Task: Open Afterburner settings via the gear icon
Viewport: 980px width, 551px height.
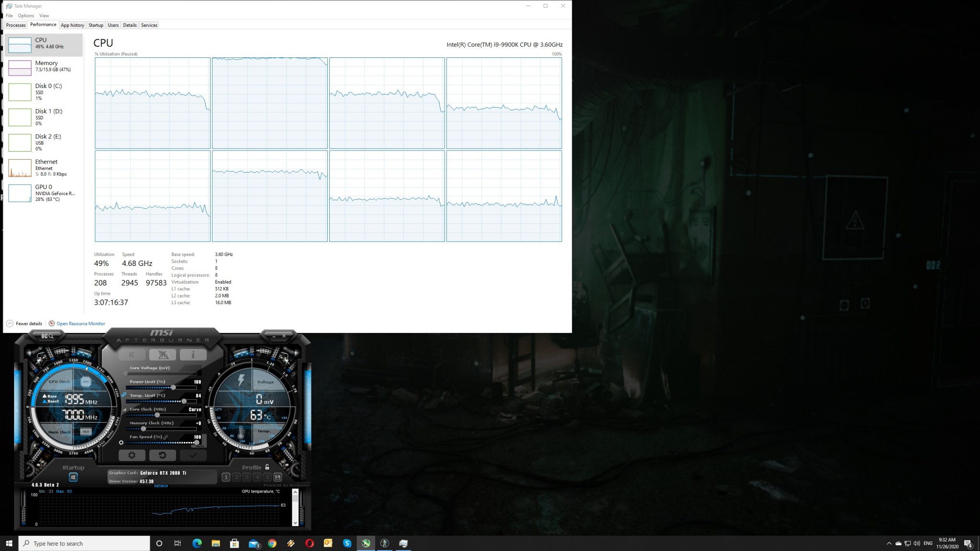Action: click(132, 455)
